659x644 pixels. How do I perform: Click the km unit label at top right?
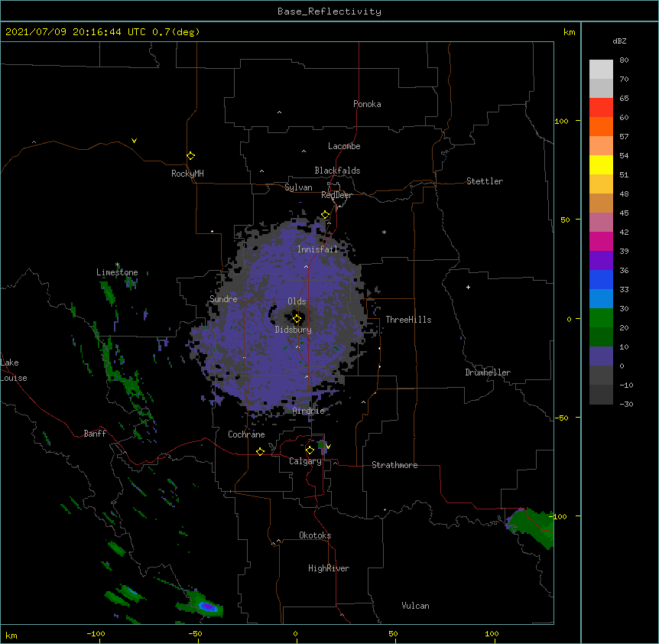(570, 32)
